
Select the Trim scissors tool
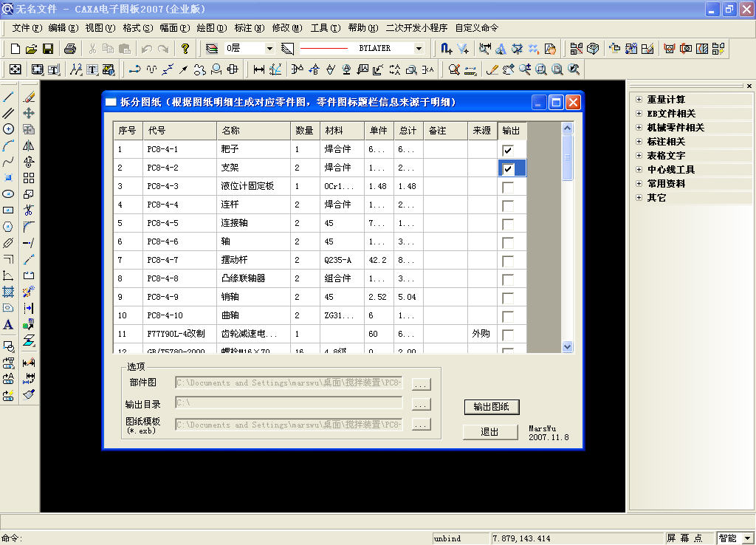coord(29,210)
